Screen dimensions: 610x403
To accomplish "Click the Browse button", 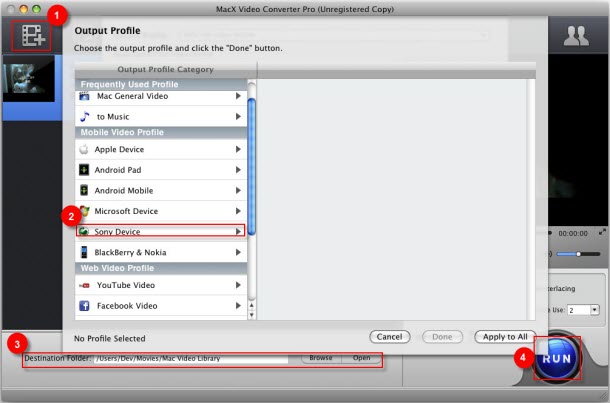I will click(x=321, y=358).
